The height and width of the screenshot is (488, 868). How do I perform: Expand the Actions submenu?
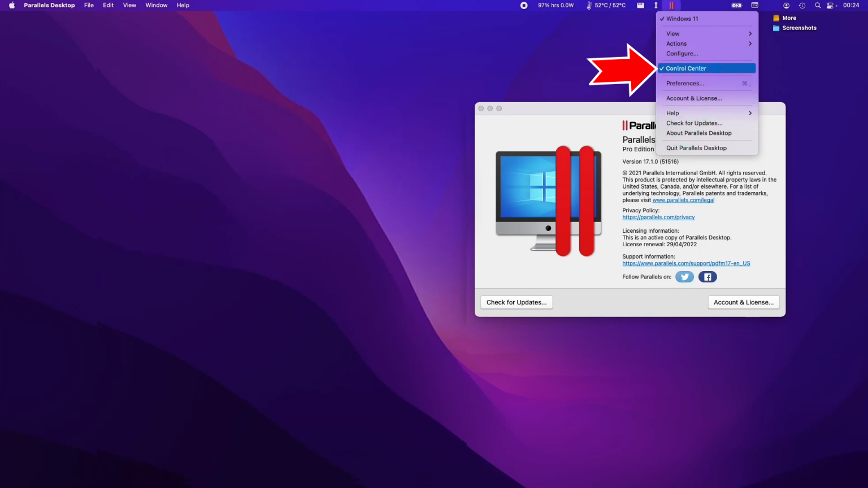point(707,43)
